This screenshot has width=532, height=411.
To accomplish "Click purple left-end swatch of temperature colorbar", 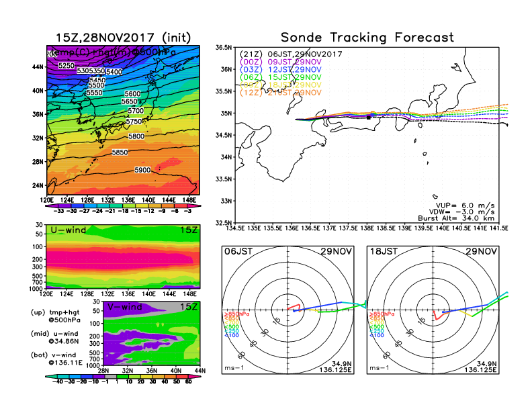I will (53, 206).
